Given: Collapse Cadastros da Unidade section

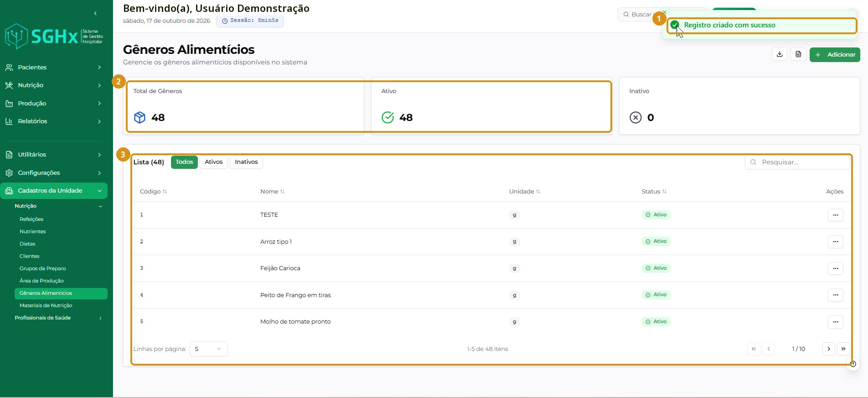Looking at the screenshot, I should [54, 191].
